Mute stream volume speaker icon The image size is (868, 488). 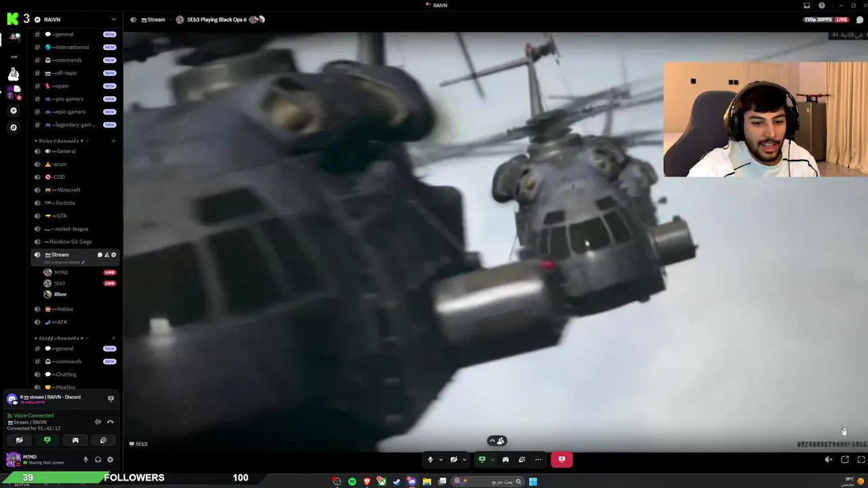(828, 460)
